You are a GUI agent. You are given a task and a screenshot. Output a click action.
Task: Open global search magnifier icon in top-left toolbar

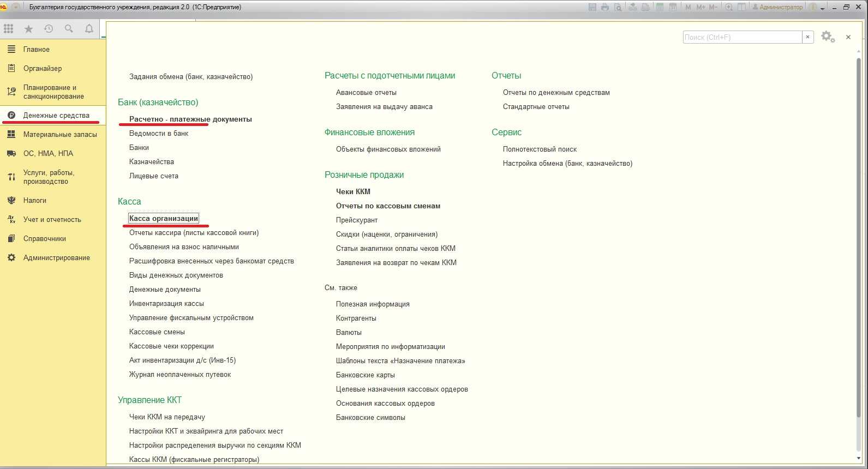(69, 29)
